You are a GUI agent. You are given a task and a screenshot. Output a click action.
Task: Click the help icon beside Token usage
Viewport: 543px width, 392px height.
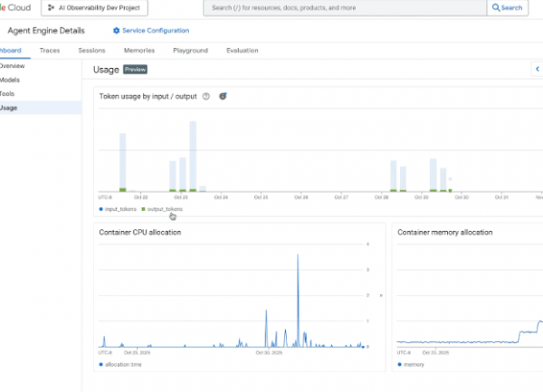206,97
